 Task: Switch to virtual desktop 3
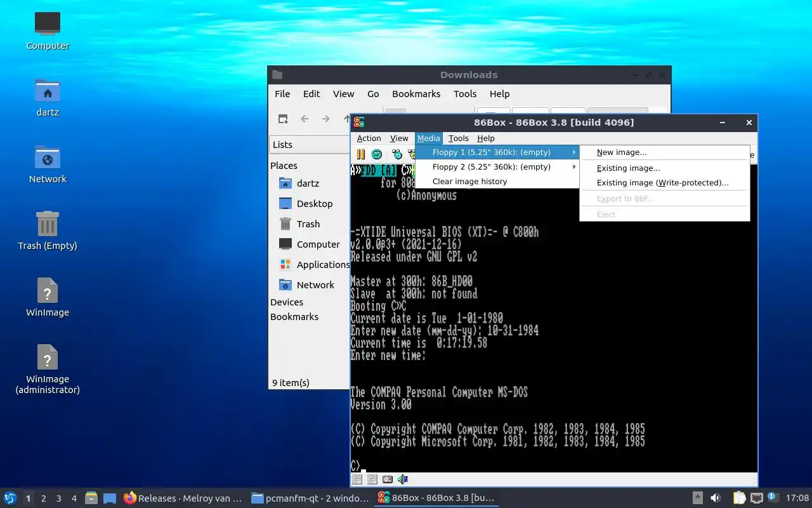point(58,498)
